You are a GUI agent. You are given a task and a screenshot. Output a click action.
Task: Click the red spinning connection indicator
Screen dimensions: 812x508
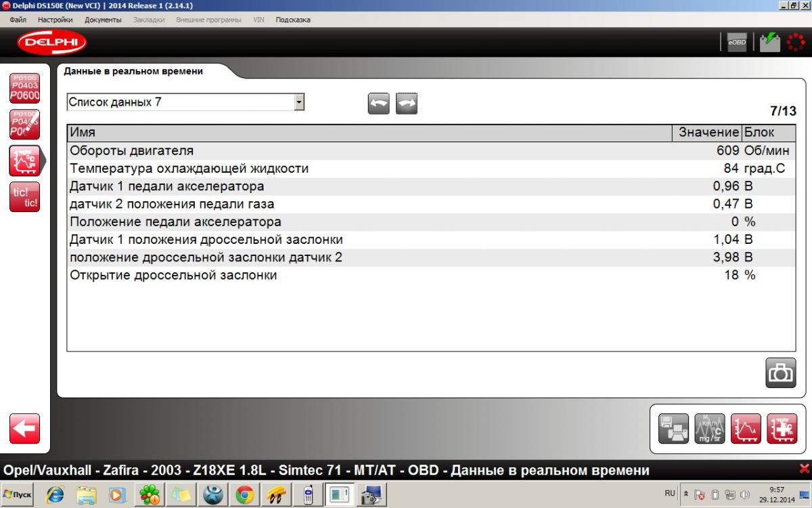click(796, 42)
